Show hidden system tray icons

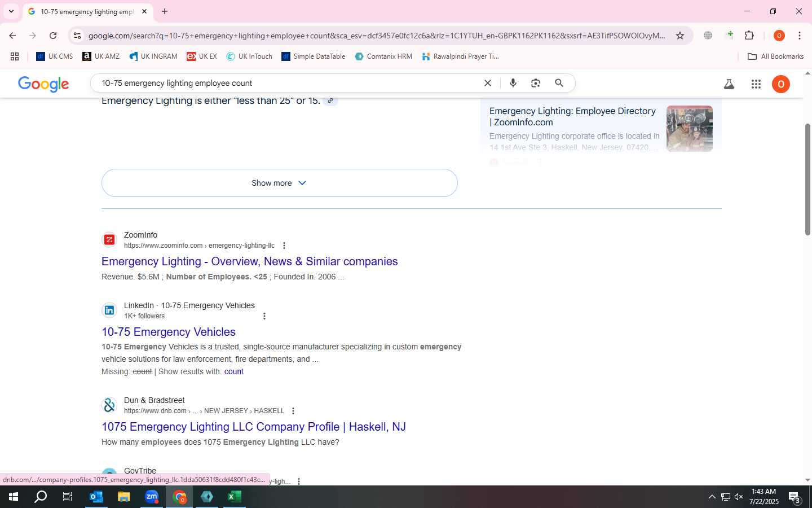tap(712, 497)
